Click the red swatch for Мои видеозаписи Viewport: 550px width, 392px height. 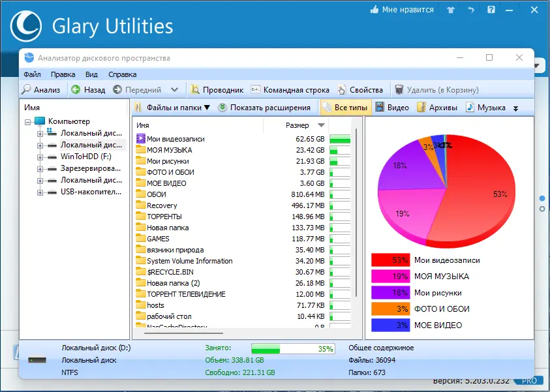pyautogui.click(x=390, y=260)
